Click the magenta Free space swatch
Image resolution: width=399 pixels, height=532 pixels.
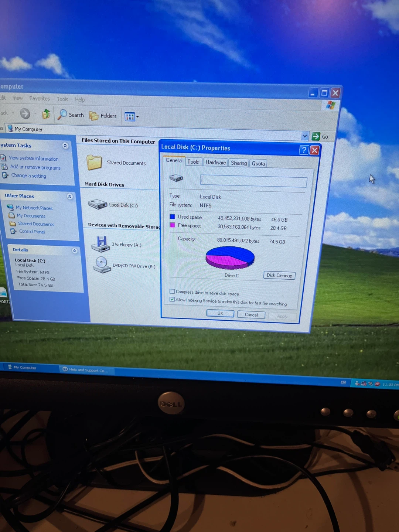point(172,225)
